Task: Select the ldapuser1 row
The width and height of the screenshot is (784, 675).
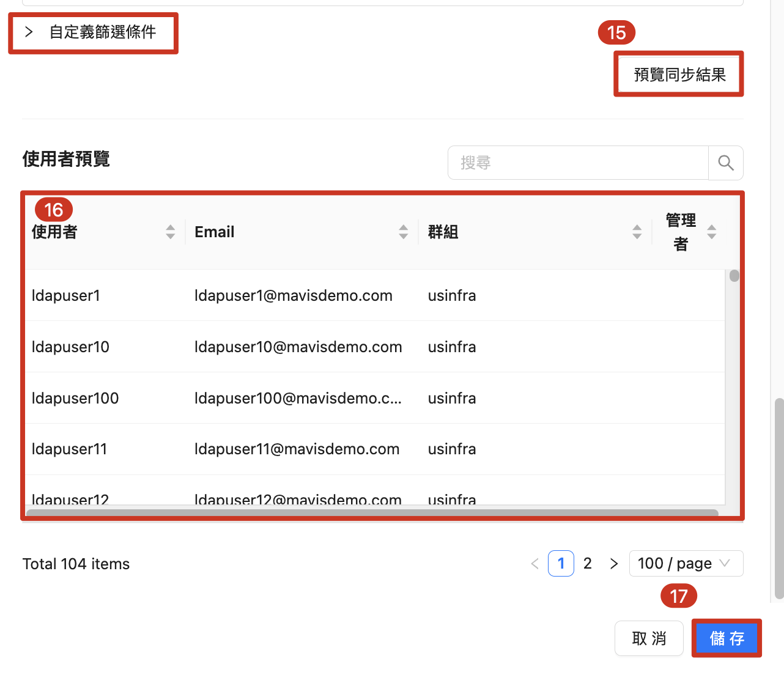Action: [245, 295]
